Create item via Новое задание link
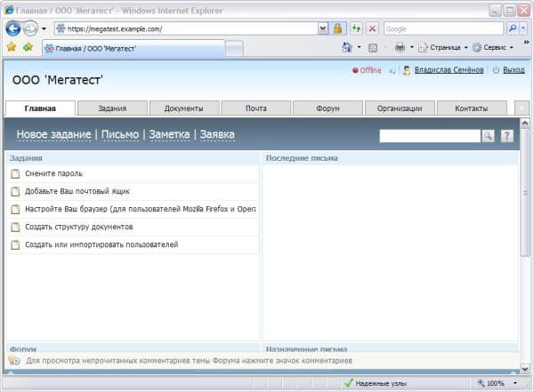 point(53,134)
